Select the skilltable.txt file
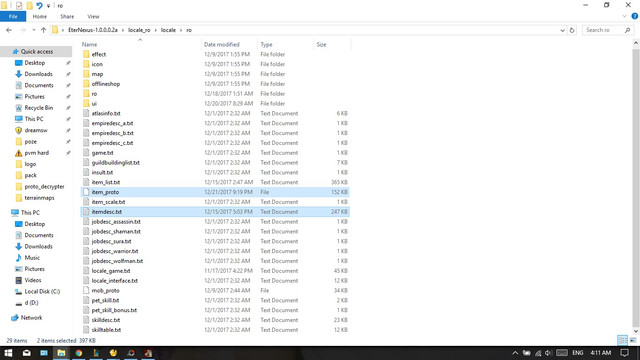Viewport: 640px width, 360px height. point(106,330)
